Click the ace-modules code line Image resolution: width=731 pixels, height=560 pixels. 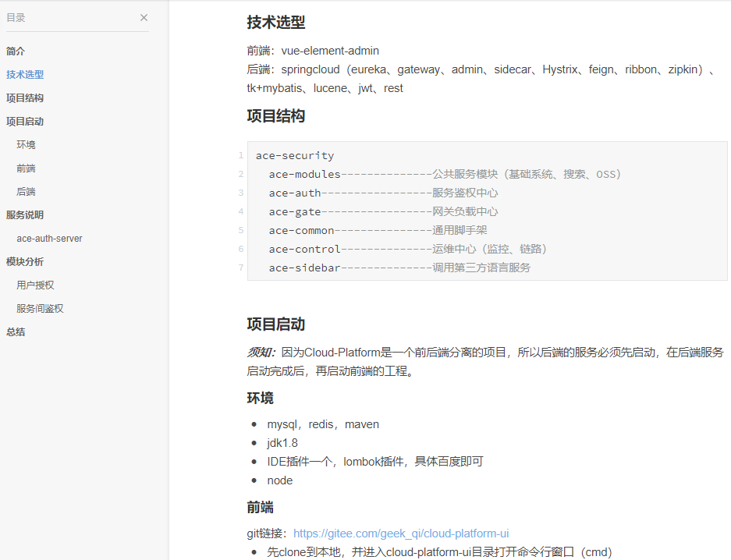pos(445,174)
